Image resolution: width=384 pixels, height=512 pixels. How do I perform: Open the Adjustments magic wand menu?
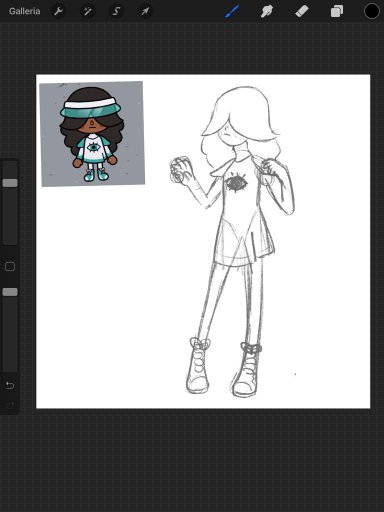tap(87, 11)
